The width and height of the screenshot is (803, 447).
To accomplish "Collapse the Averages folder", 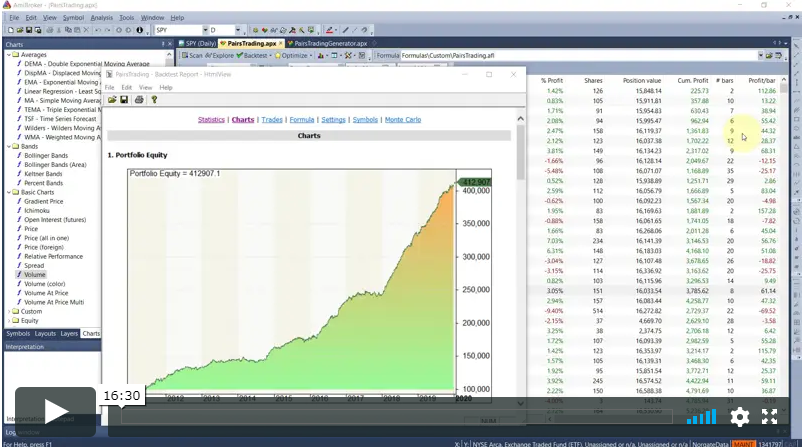I will point(9,54).
